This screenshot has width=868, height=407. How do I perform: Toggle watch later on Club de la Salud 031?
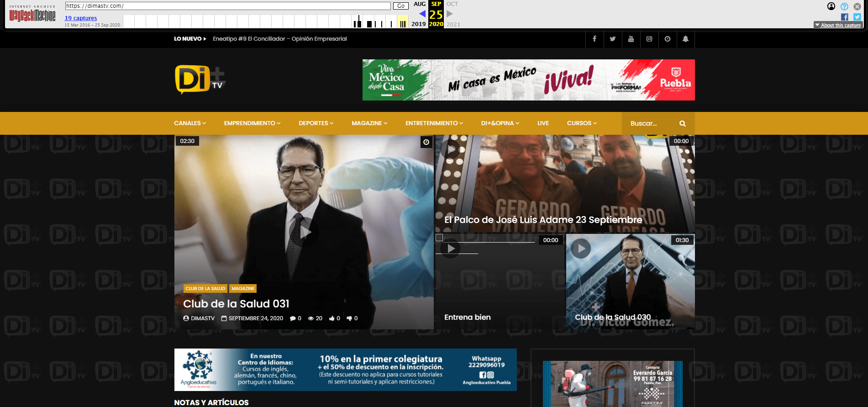(426, 142)
